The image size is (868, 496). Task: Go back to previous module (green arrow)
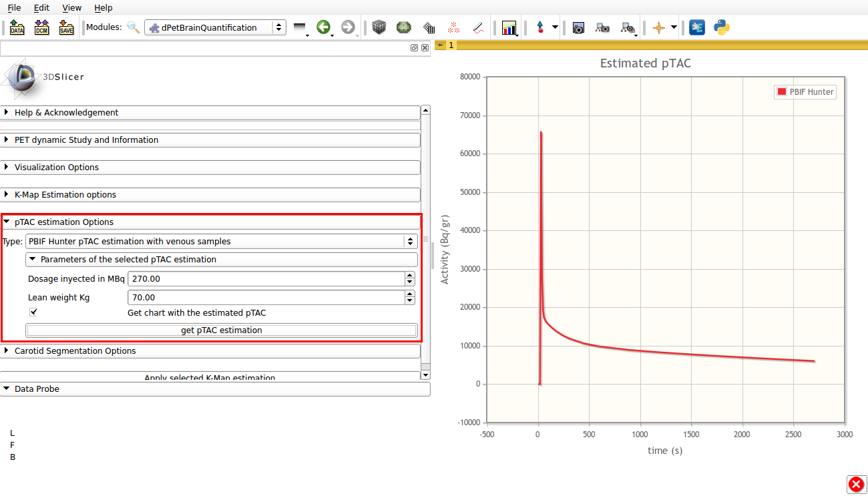[x=324, y=27]
